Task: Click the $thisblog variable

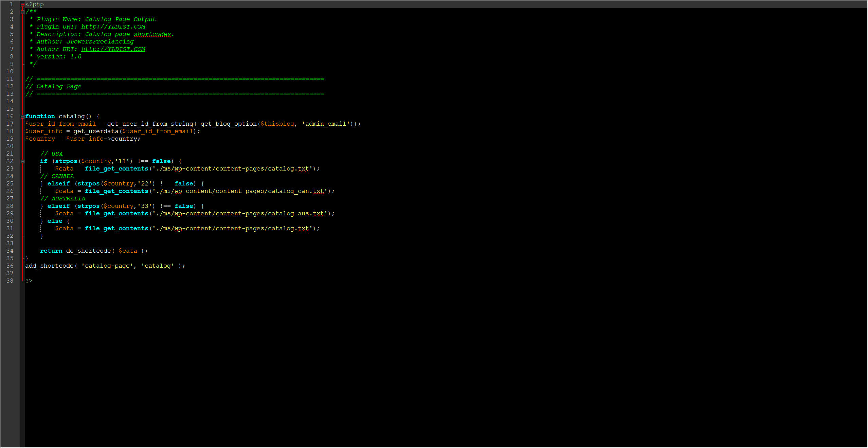Action: point(277,124)
